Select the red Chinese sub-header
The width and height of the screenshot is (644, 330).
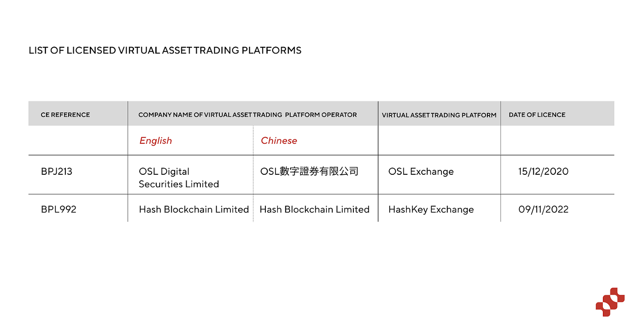tap(279, 141)
